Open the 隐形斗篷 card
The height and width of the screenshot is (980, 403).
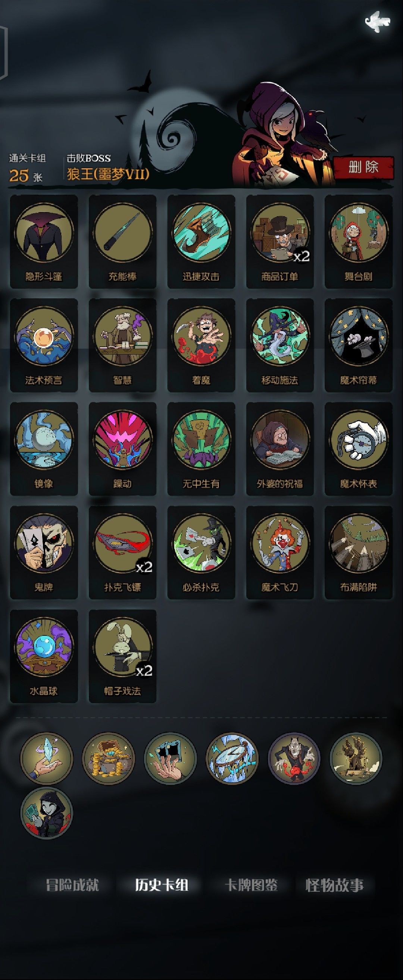(44, 242)
